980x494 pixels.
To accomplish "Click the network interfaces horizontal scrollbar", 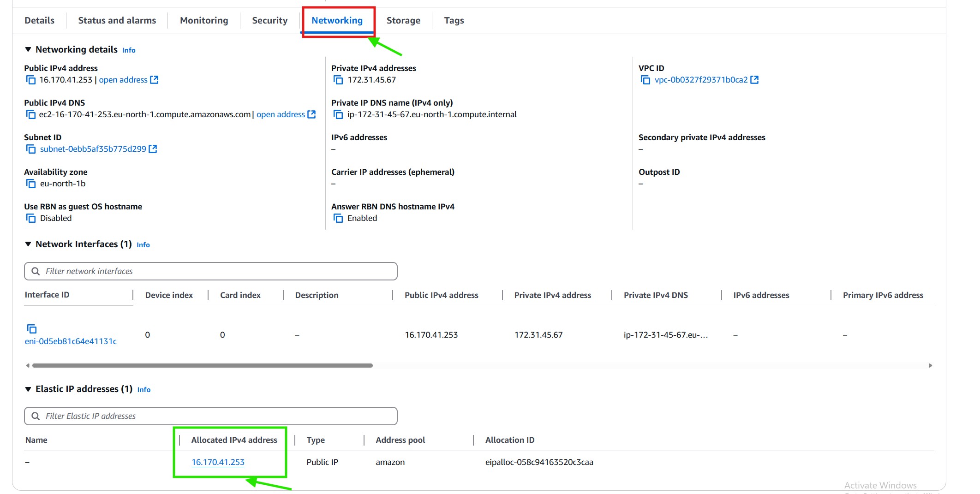I will point(202,365).
